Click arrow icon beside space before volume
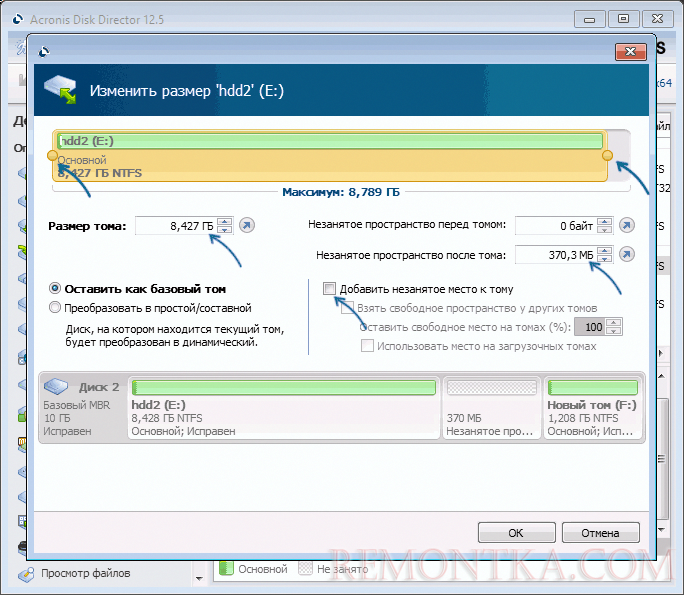 pos(627,226)
